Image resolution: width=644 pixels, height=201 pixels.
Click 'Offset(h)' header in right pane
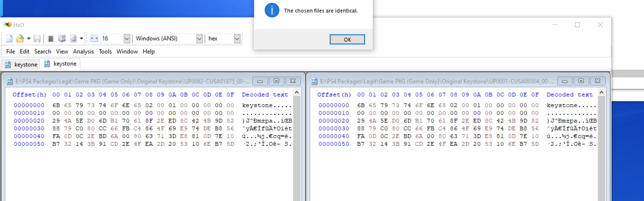[334, 95]
